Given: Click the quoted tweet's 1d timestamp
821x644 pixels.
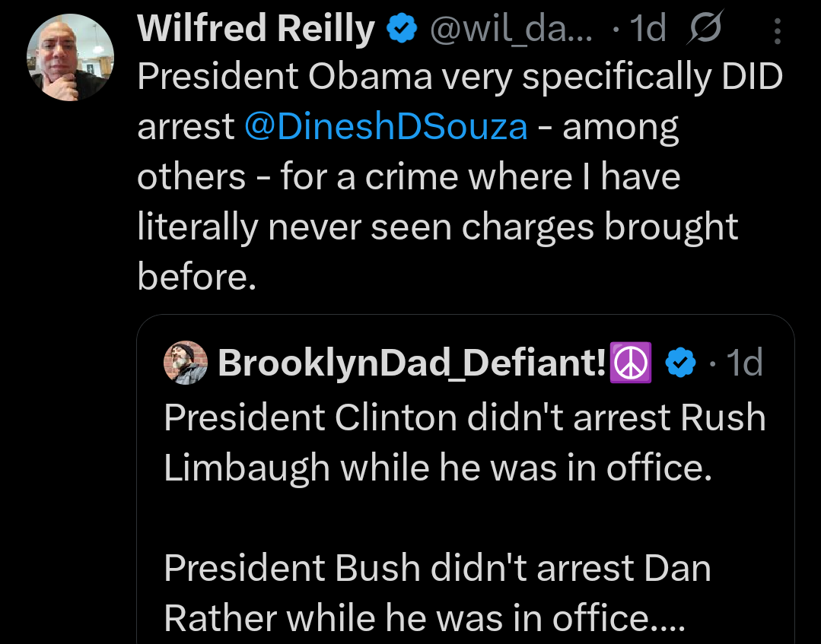Looking at the screenshot, I should (742, 363).
